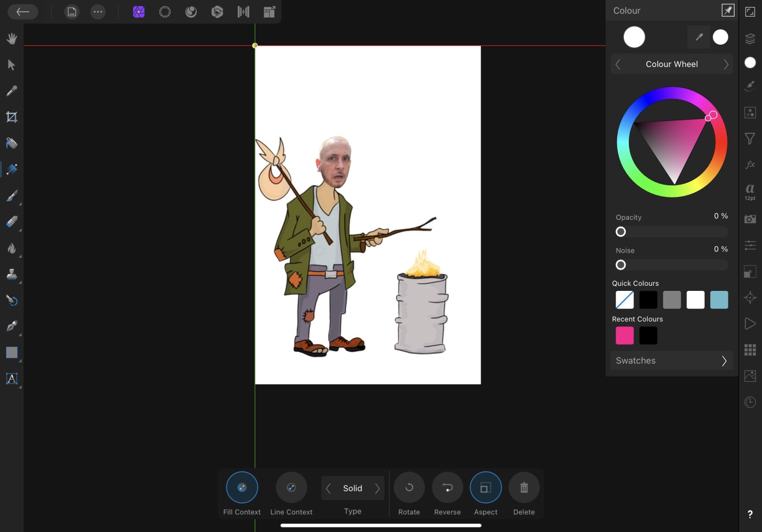Open the History clock panel
This screenshot has height=532, width=762.
point(750,402)
